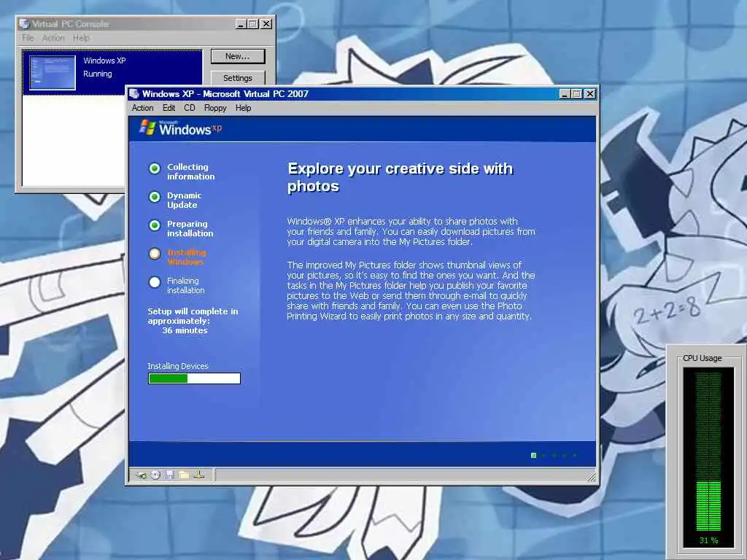Click the green slideshow page indicator square
Image resolution: width=747 pixels, height=560 pixels.
tap(533, 456)
